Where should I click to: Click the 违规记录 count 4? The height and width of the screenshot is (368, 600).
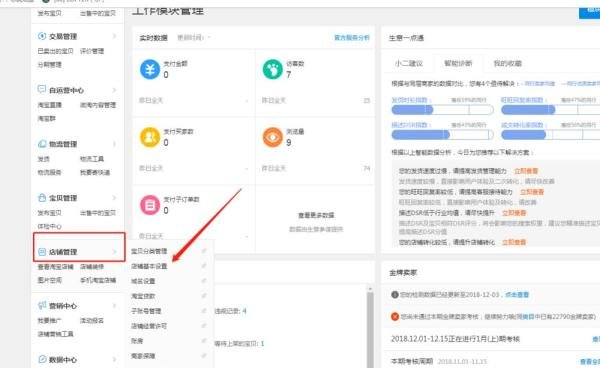coord(244,311)
